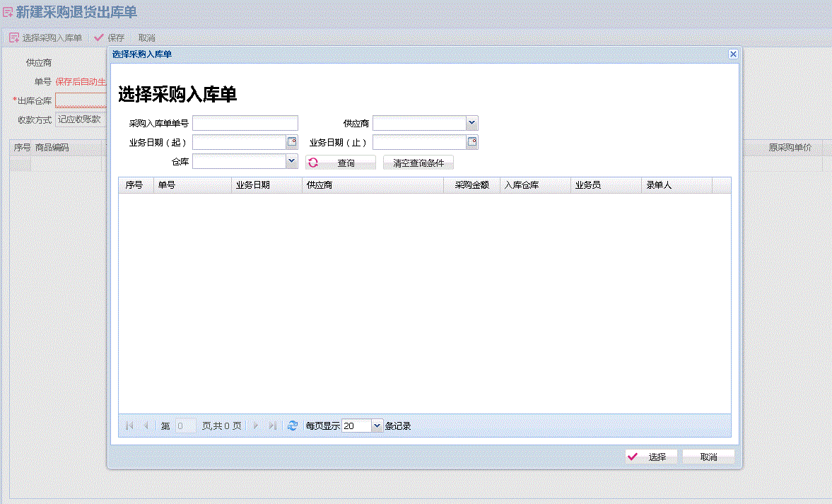
Task: Click the 清空查询条件 button
Action: pyautogui.click(x=418, y=163)
